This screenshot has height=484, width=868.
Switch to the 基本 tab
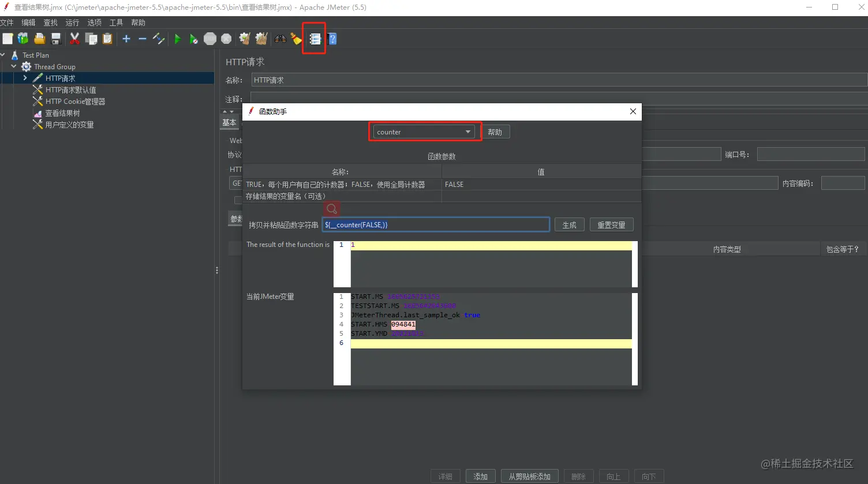click(x=229, y=122)
